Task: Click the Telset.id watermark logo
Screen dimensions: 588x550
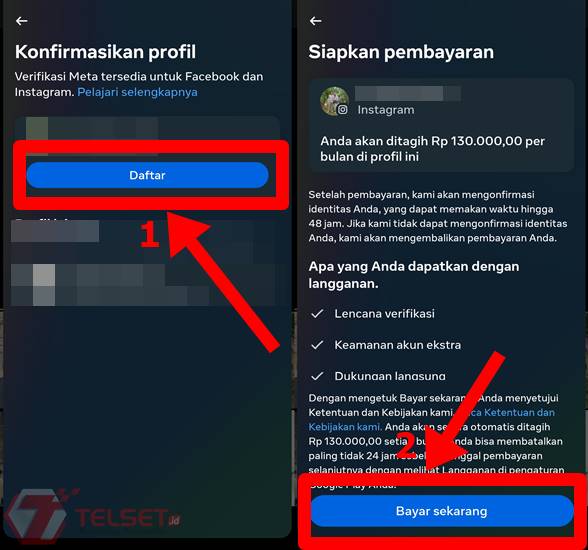Action: tap(94, 516)
